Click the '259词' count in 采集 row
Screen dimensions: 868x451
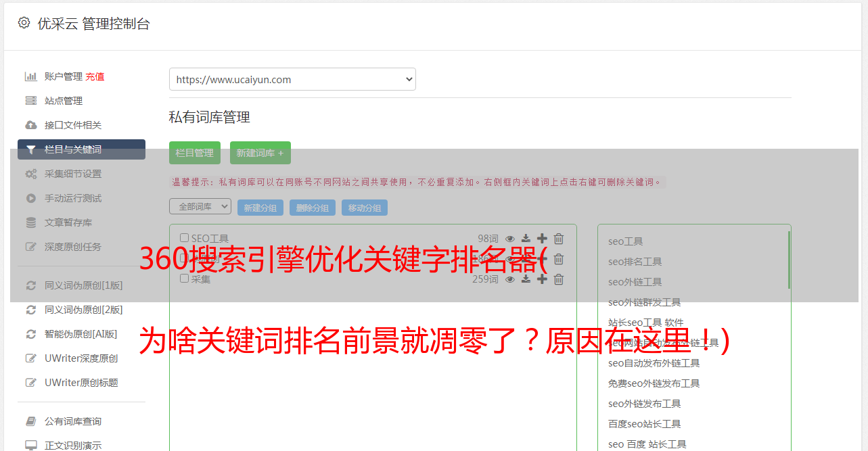(x=485, y=279)
